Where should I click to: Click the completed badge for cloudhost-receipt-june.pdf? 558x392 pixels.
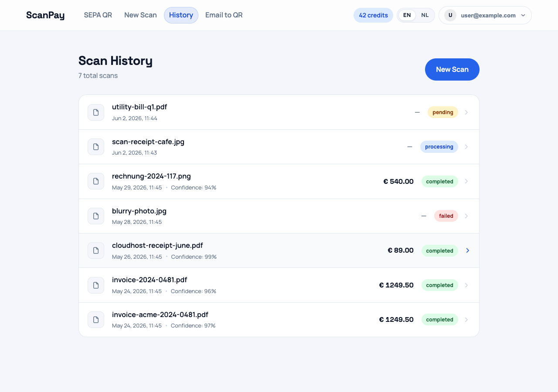click(440, 250)
